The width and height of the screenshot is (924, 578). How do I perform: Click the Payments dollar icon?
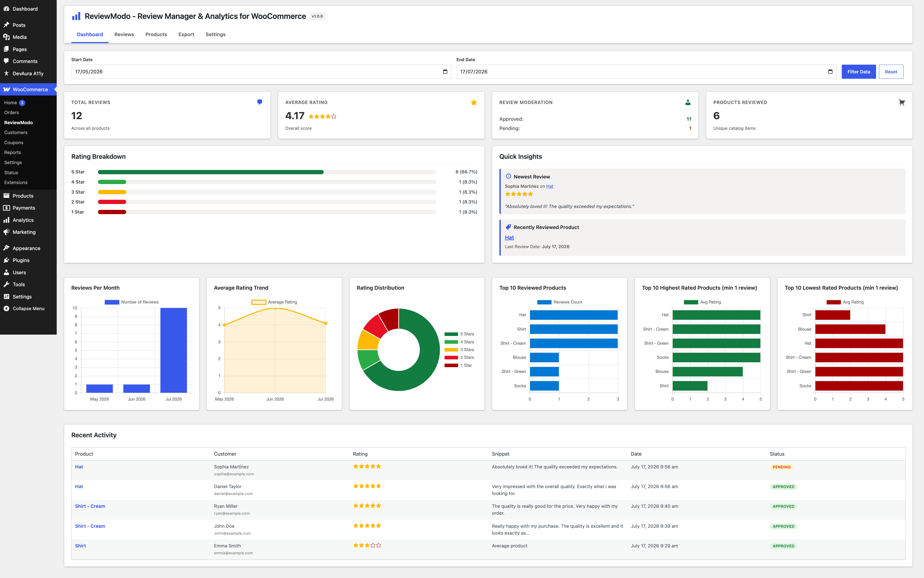[x=6, y=208]
